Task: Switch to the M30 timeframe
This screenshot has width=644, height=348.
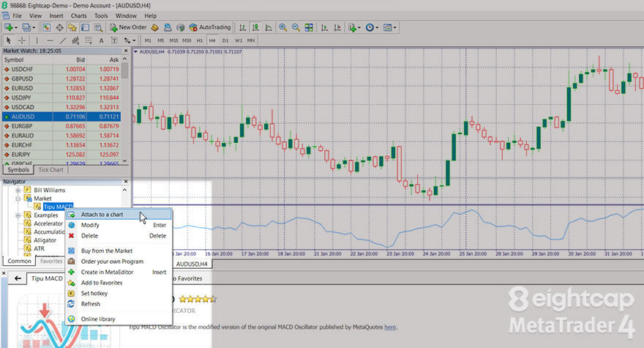Action: click(x=187, y=40)
